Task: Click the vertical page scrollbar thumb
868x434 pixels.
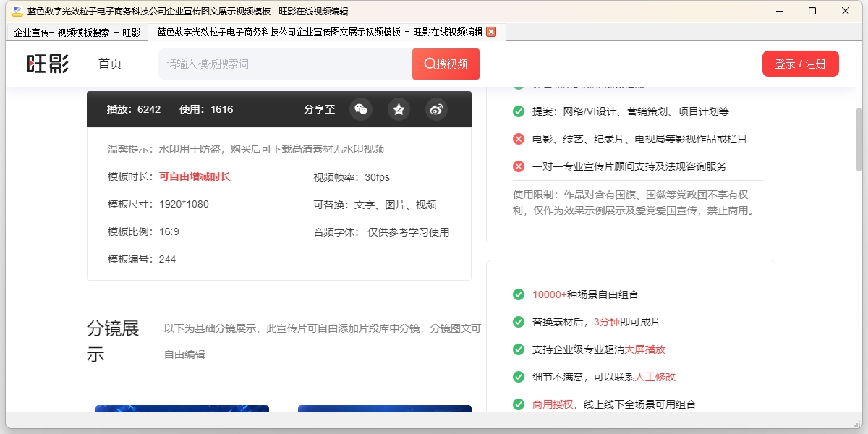Action: click(x=859, y=140)
